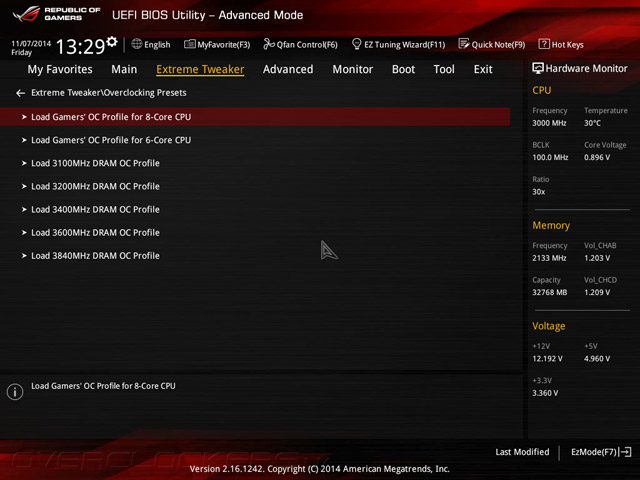This screenshot has height=480, width=640.
Task: Switch to the Boot tab
Action: click(x=403, y=69)
